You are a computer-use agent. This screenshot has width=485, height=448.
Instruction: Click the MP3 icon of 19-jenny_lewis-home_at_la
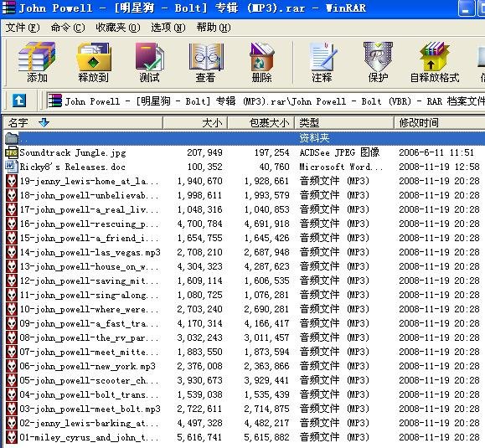tap(12, 181)
